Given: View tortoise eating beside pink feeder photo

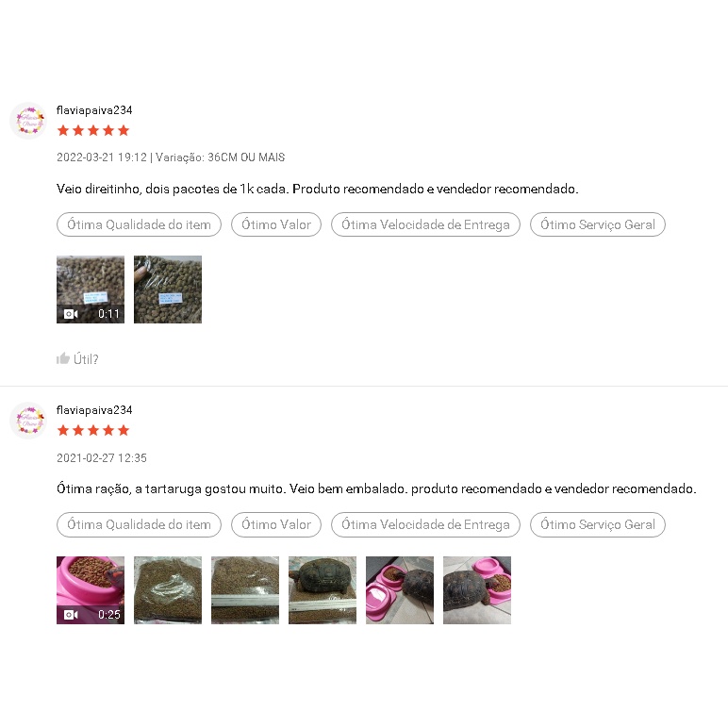Looking at the screenshot, I should pyautogui.click(x=400, y=590).
